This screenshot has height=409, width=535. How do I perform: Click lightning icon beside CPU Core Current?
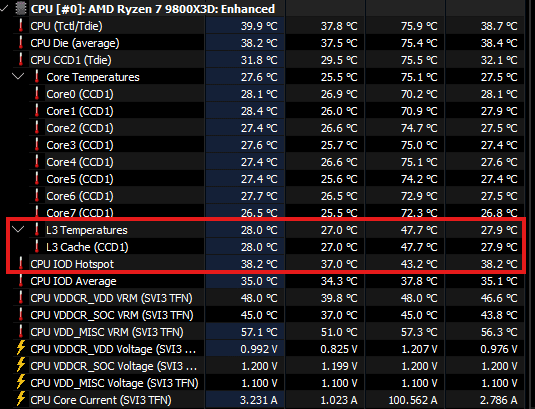click(21, 399)
